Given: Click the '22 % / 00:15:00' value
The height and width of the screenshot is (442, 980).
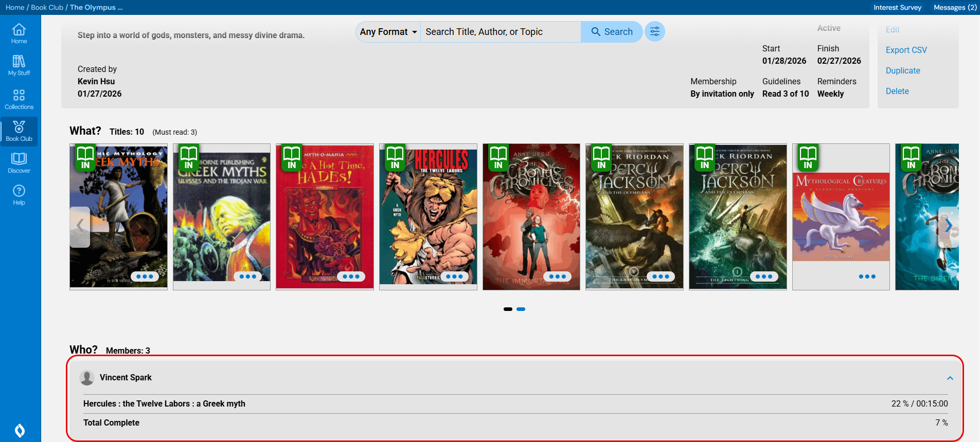Looking at the screenshot, I should click(x=919, y=404).
